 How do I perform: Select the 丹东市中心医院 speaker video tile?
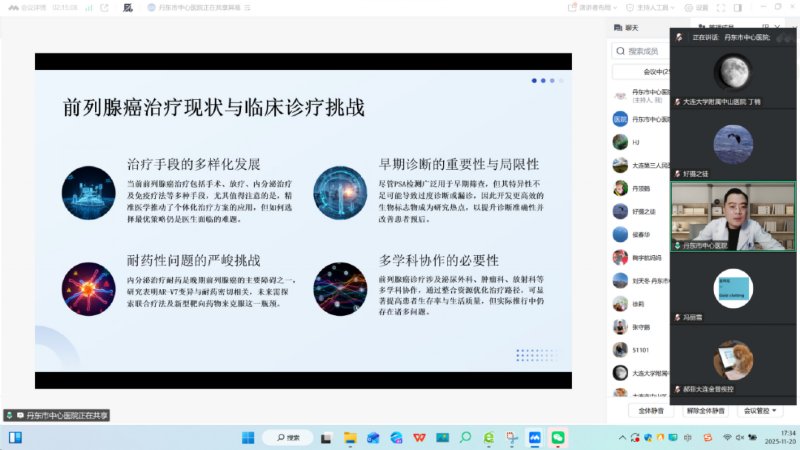coord(733,216)
